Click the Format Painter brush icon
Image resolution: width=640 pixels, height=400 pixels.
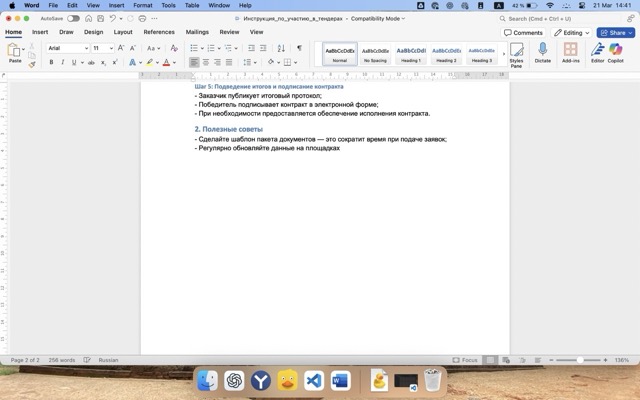[31, 64]
